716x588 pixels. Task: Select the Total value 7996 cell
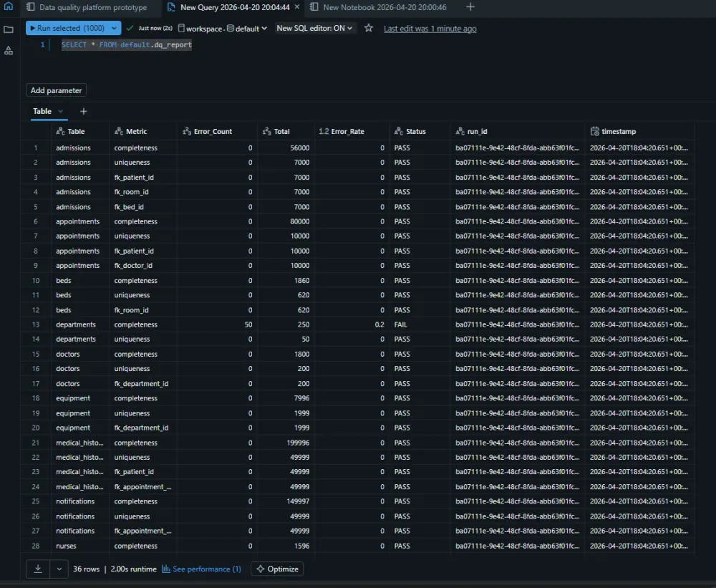(x=286, y=398)
